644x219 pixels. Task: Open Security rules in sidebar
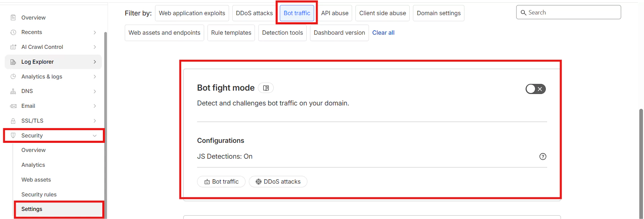tap(39, 194)
